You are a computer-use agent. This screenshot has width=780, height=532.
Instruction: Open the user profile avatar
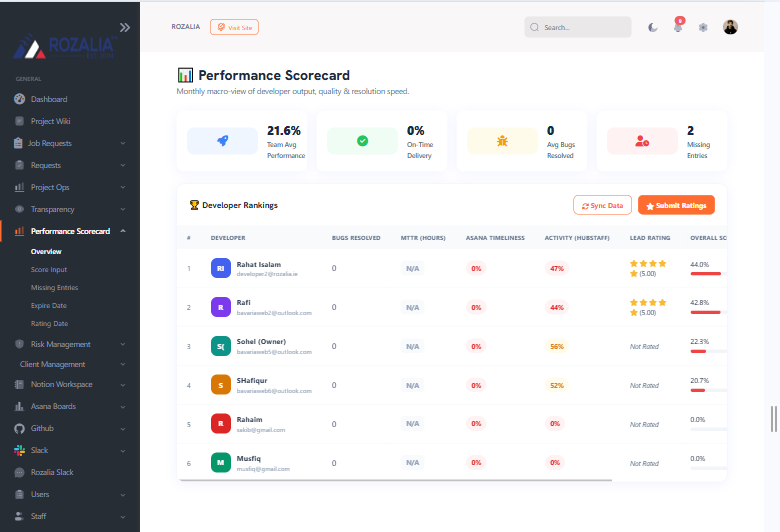click(730, 27)
